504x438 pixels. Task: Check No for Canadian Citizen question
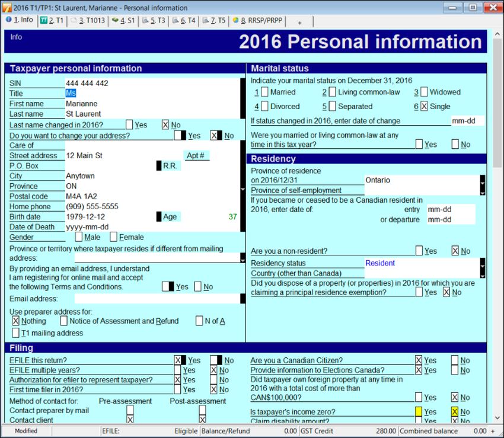(x=455, y=360)
